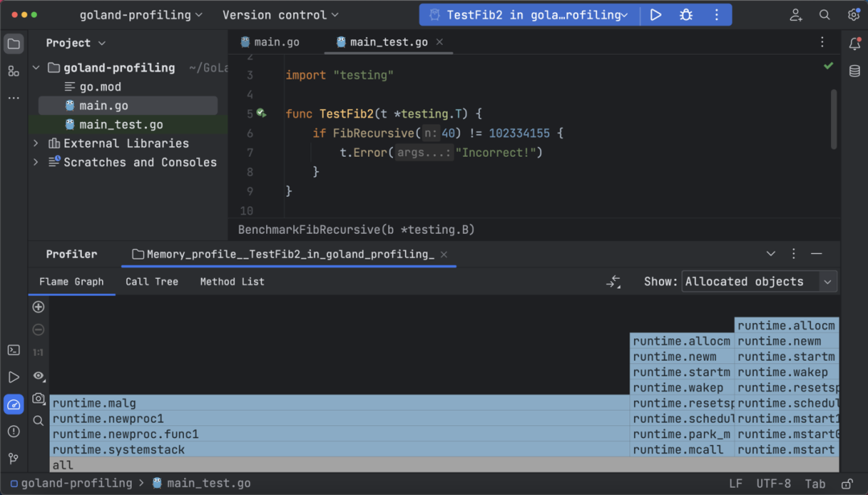Open more run actions menu in toolbar
Viewport: 868px width, 495px height.
tap(716, 15)
